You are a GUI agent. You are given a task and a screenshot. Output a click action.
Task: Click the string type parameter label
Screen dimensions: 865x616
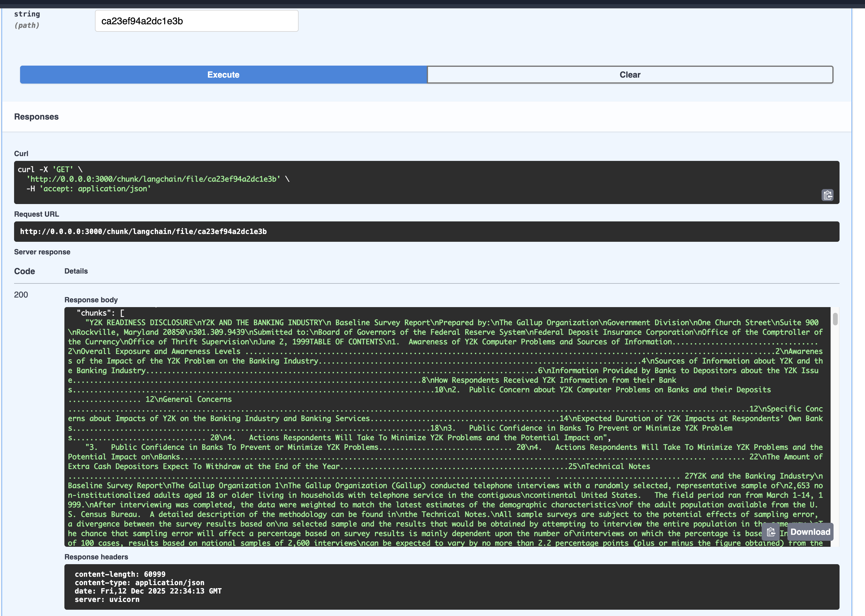point(27,14)
